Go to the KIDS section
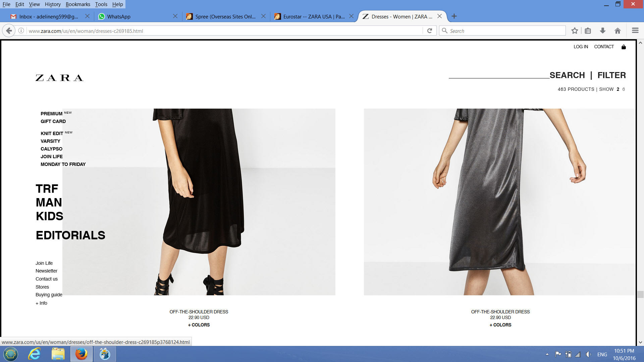Viewport: 644px width, 362px height. point(49,216)
